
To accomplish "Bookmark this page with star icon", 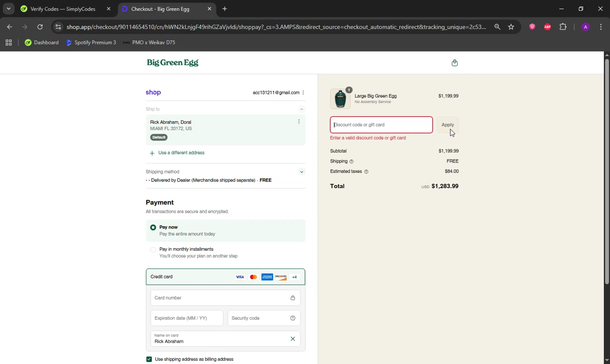I will (511, 27).
